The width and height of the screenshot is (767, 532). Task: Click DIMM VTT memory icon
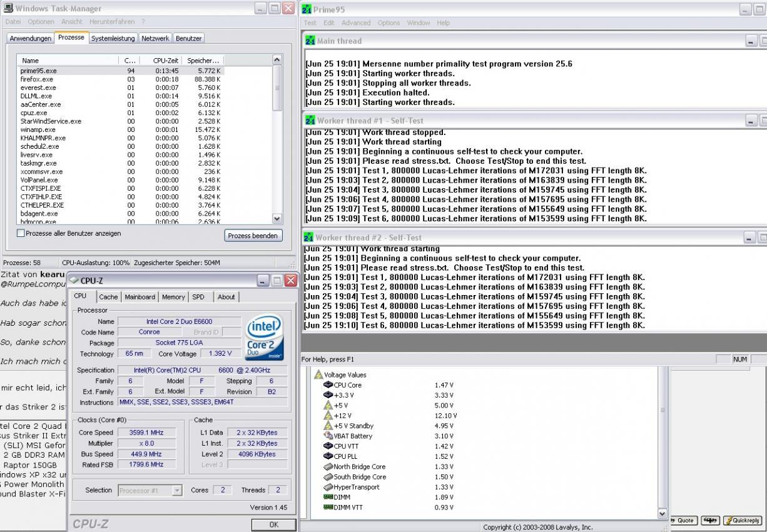[x=328, y=507]
